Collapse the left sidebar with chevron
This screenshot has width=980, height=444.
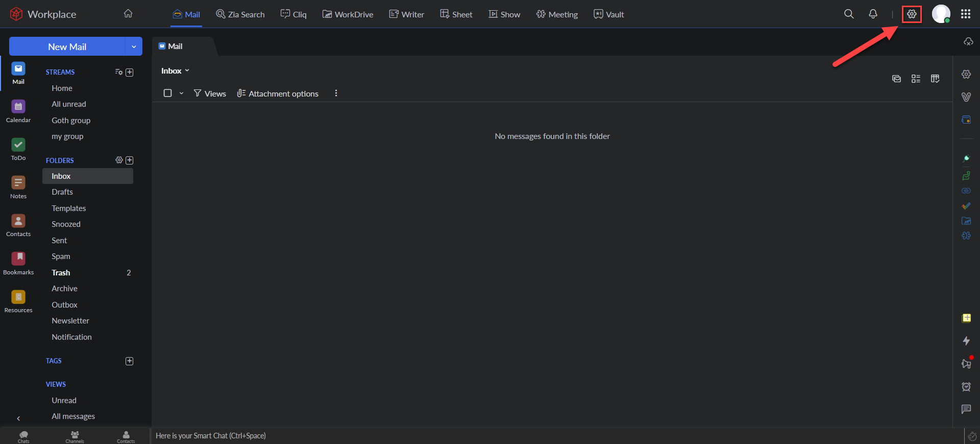click(18, 418)
